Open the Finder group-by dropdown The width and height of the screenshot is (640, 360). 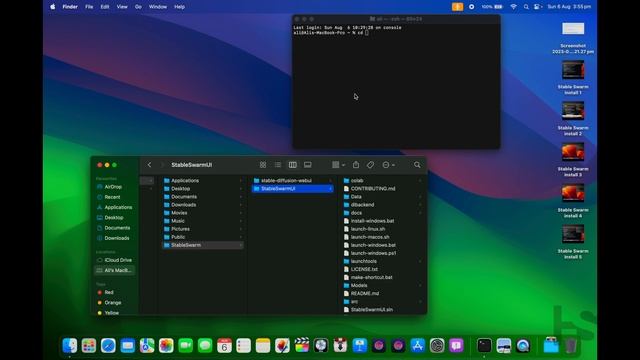338,165
